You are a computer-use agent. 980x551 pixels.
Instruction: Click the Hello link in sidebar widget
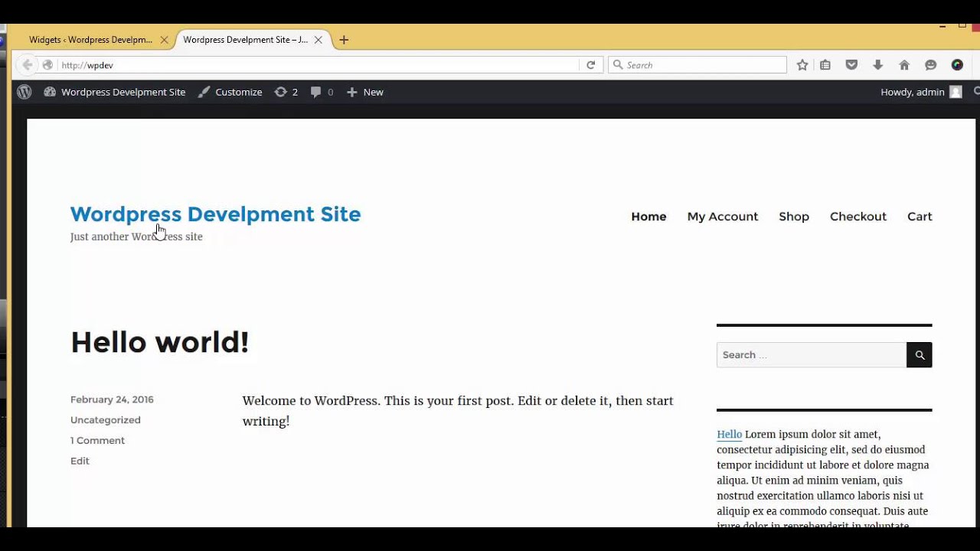tap(729, 435)
